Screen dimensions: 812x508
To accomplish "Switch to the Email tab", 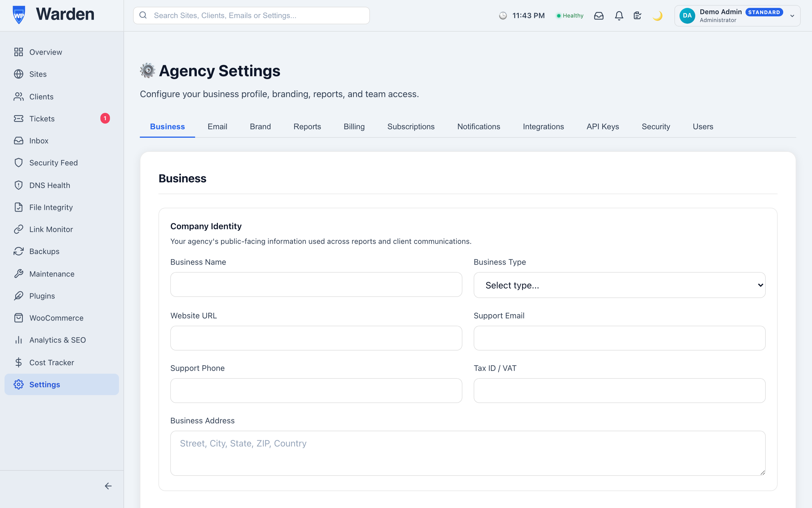I will tap(217, 126).
